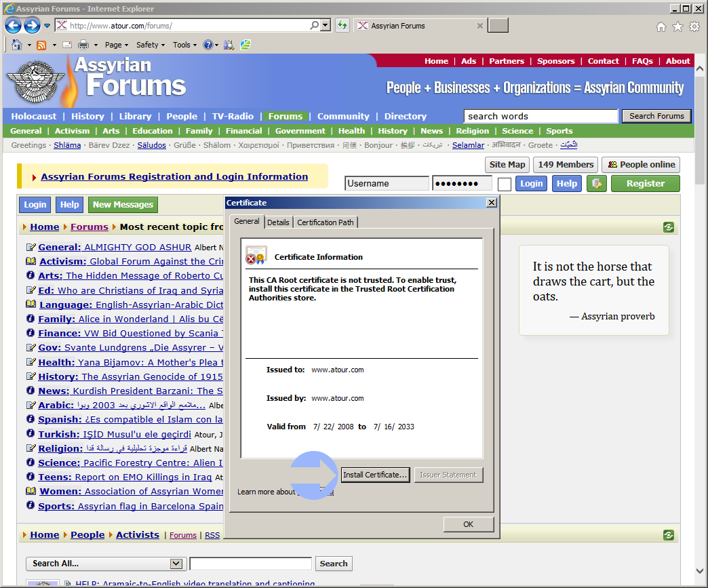Expand the address bar autocomplete dropdown
The width and height of the screenshot is (708, 588).
(x=326, y=25)
